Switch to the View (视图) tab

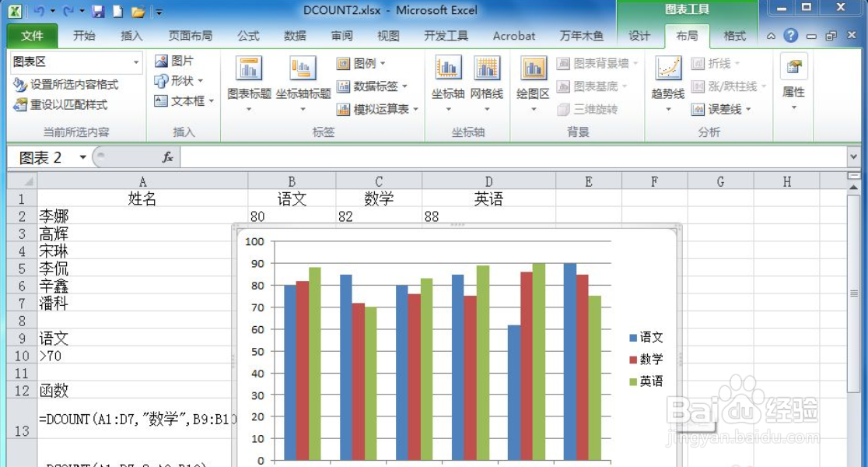(x=388, y=36)
